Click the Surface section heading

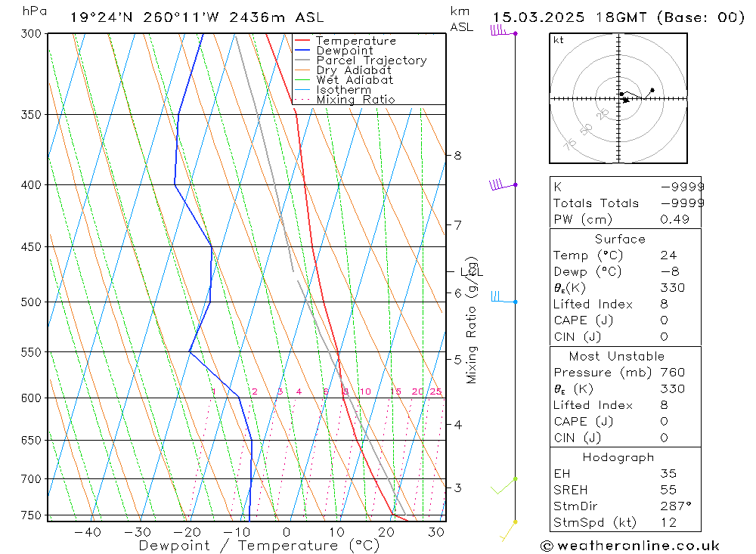[x=620, y=239]
